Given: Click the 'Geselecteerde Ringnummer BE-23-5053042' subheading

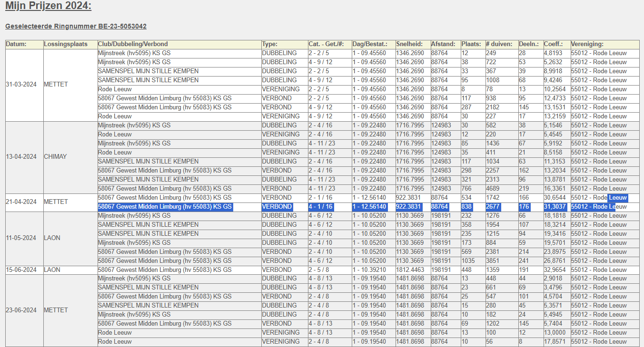Looking at the screenshot, I should pos(76,26).
